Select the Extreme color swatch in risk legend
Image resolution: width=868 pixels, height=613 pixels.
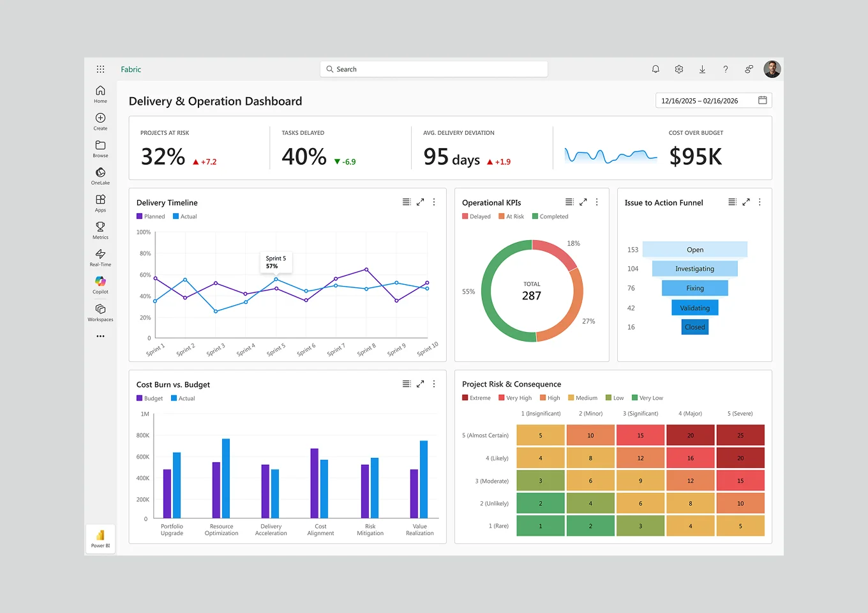tap(465, 397)
